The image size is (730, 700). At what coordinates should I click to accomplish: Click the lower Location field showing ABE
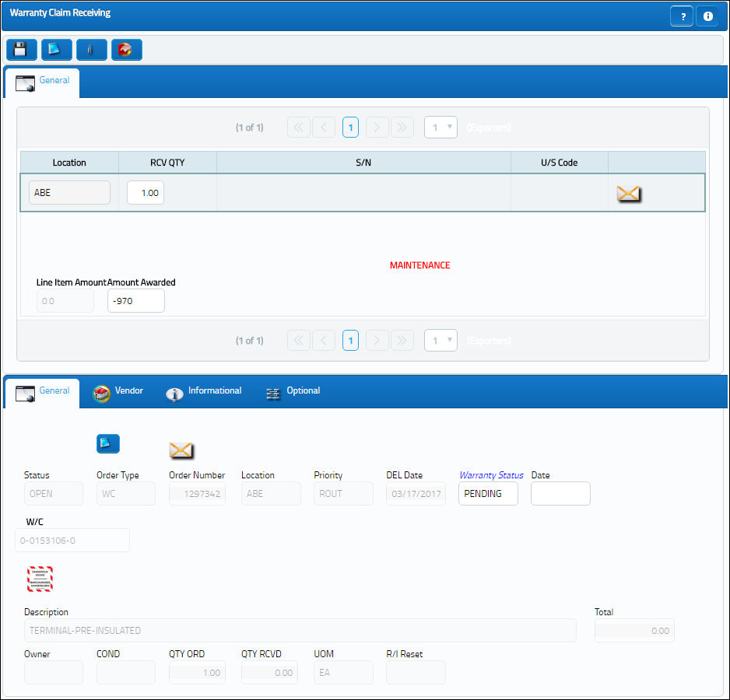271,493
